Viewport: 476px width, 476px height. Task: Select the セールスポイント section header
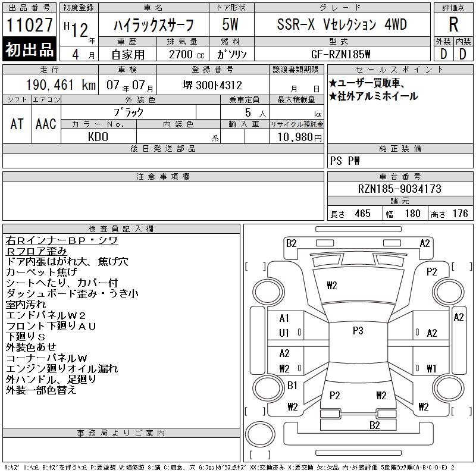coord(400,70)
